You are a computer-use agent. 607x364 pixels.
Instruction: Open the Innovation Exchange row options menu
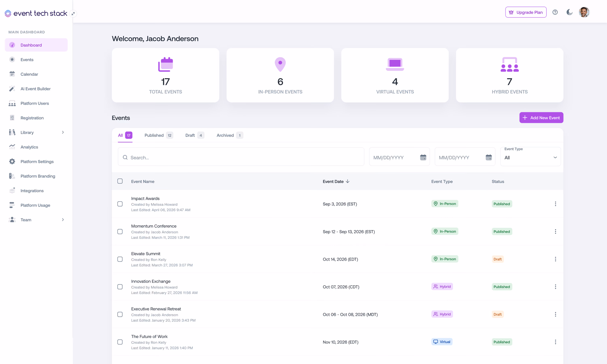pos(555,287)
